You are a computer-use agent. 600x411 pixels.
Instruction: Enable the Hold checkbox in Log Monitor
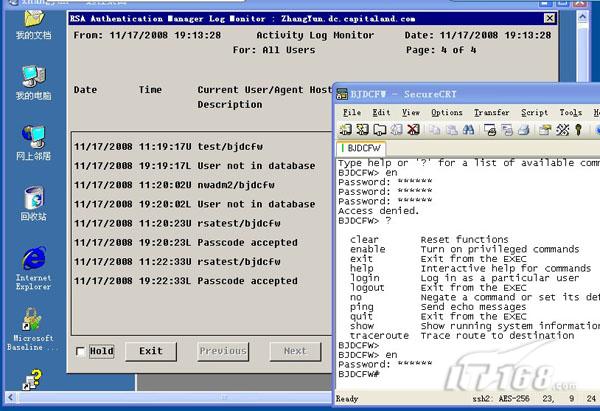80,351
